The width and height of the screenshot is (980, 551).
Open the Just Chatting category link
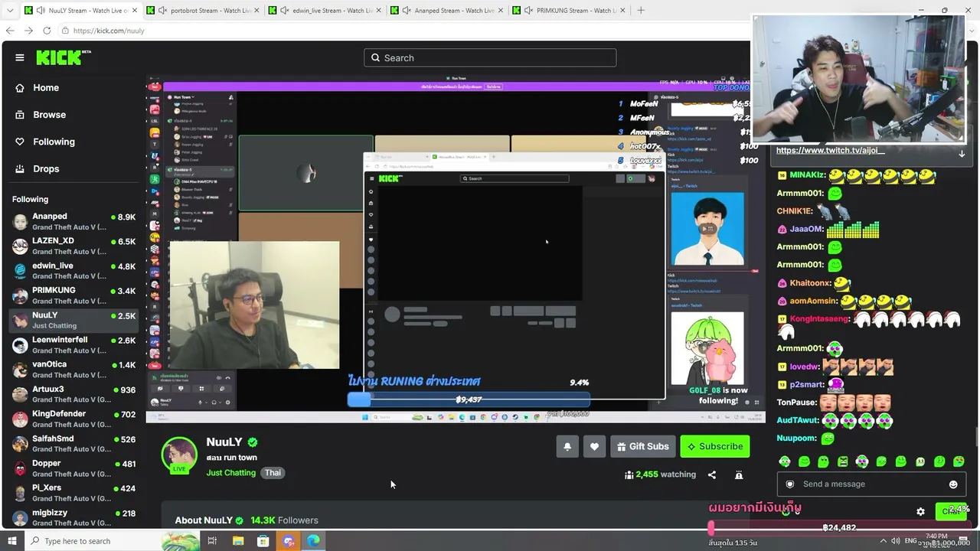point(230,473)
